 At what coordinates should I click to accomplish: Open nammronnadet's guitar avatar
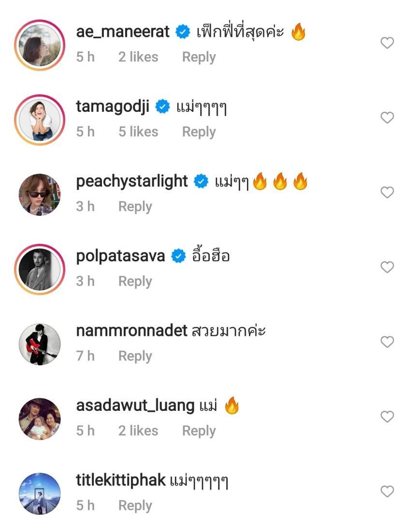click(40, 344)
